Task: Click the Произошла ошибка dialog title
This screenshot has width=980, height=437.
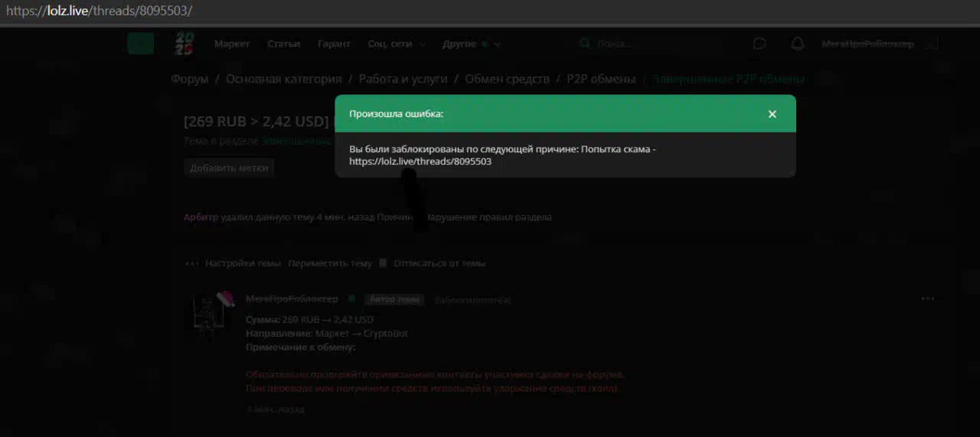Action: tap(396, 114)
